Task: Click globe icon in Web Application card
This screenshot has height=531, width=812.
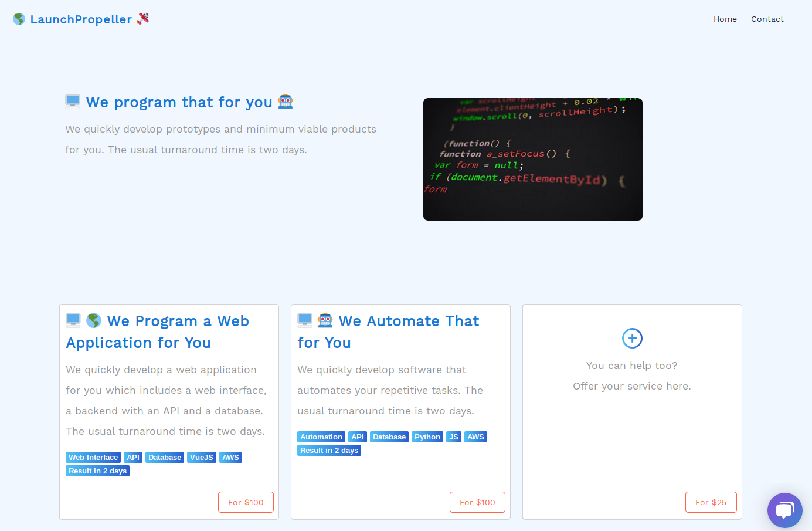Action: pyautogui.click(x=94, y=320)
